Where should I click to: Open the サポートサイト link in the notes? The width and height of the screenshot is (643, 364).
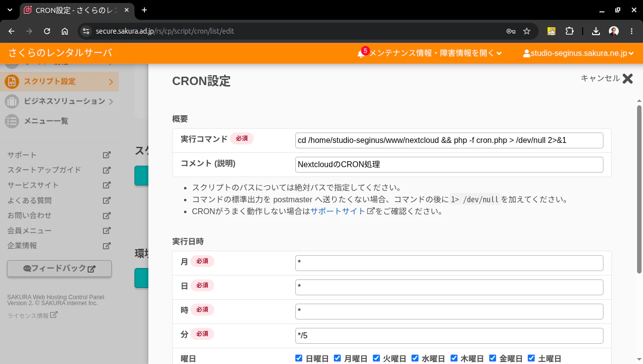point(342,211)
